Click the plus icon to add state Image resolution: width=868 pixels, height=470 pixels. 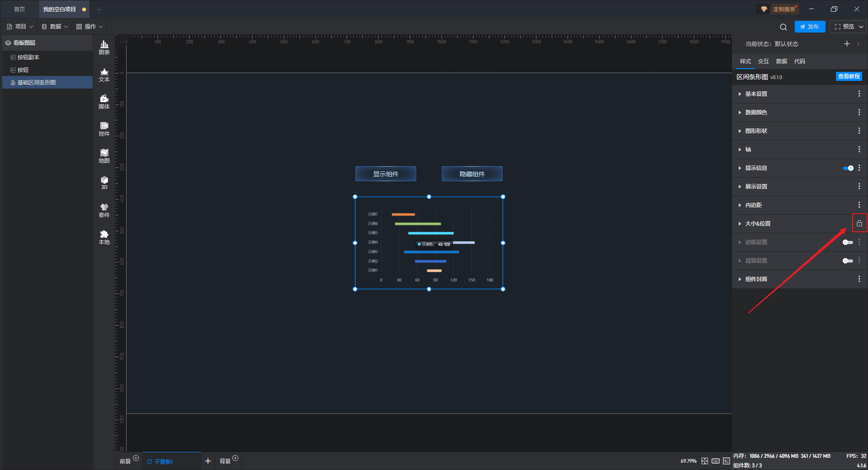[847, 44]
